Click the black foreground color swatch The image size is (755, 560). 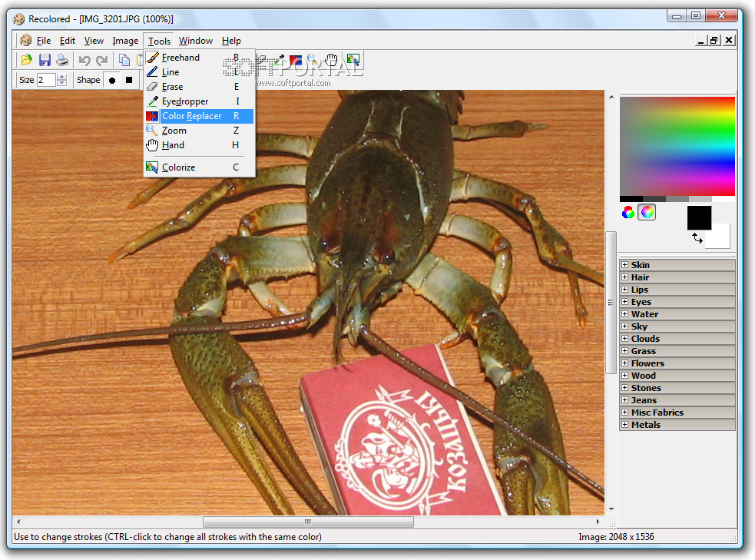pyautogui.click(x=698, y=217)
